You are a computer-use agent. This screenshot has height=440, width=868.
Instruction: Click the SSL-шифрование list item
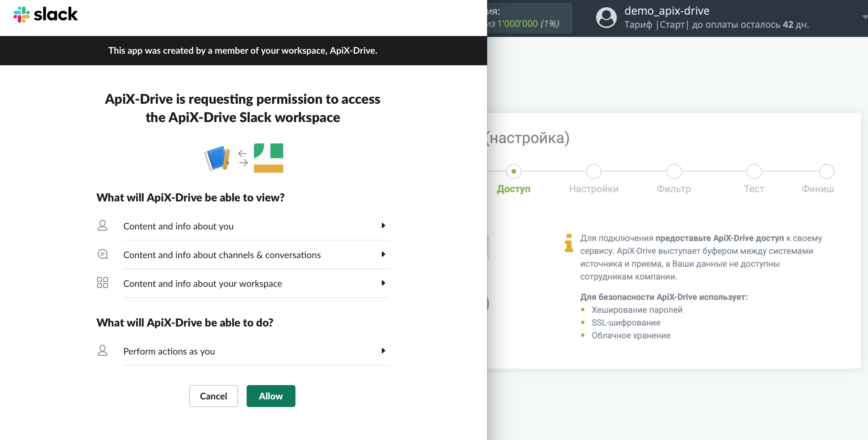pyautogui.click(x=626, y=323)
